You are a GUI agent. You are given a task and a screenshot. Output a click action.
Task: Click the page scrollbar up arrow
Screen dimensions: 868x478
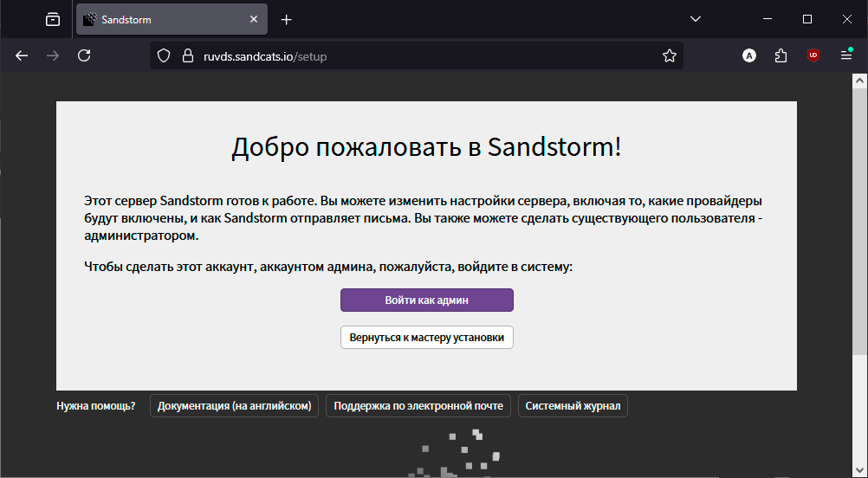pos(859,81)
